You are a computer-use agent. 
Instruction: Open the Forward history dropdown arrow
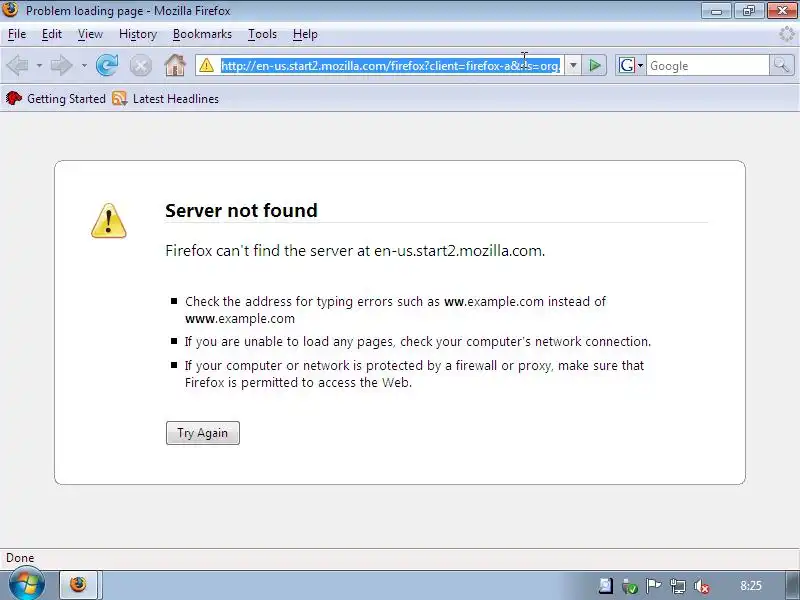click(84, 65)
